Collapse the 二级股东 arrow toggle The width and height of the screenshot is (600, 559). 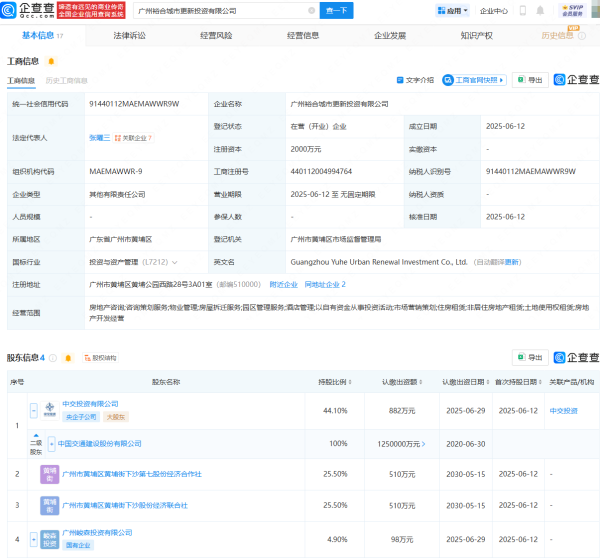pos(36,435)
